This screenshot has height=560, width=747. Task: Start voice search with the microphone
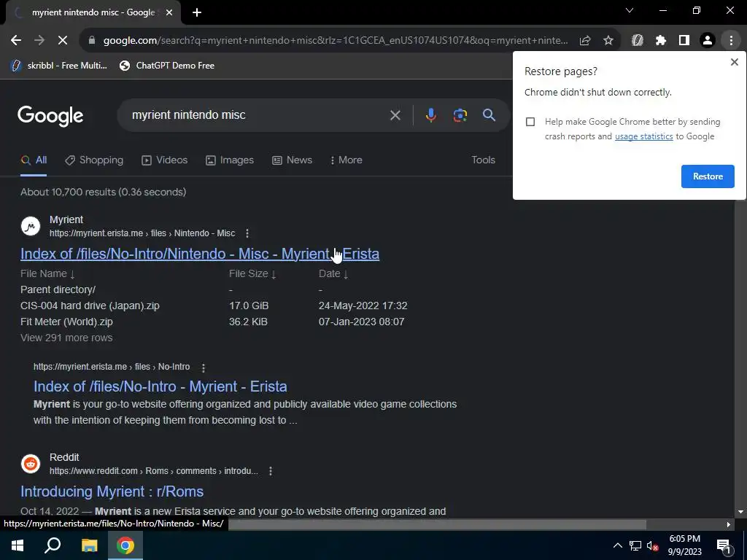[430, 115]
